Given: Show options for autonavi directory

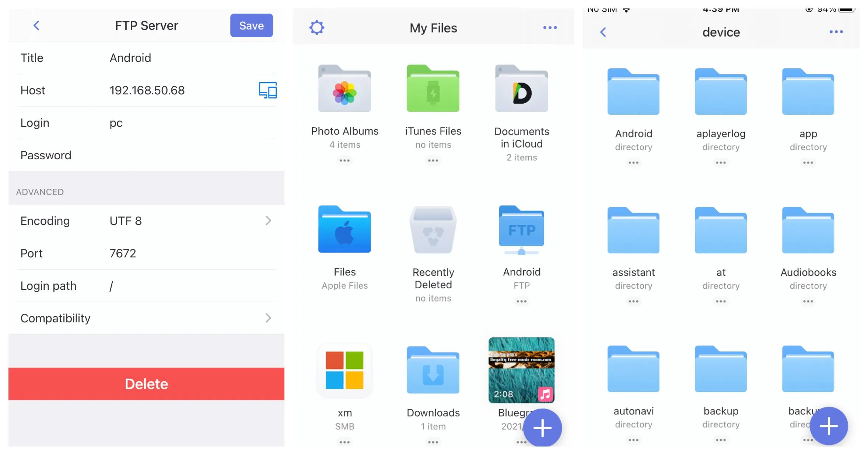Looking at the screenshot, I should click(633, 440).
